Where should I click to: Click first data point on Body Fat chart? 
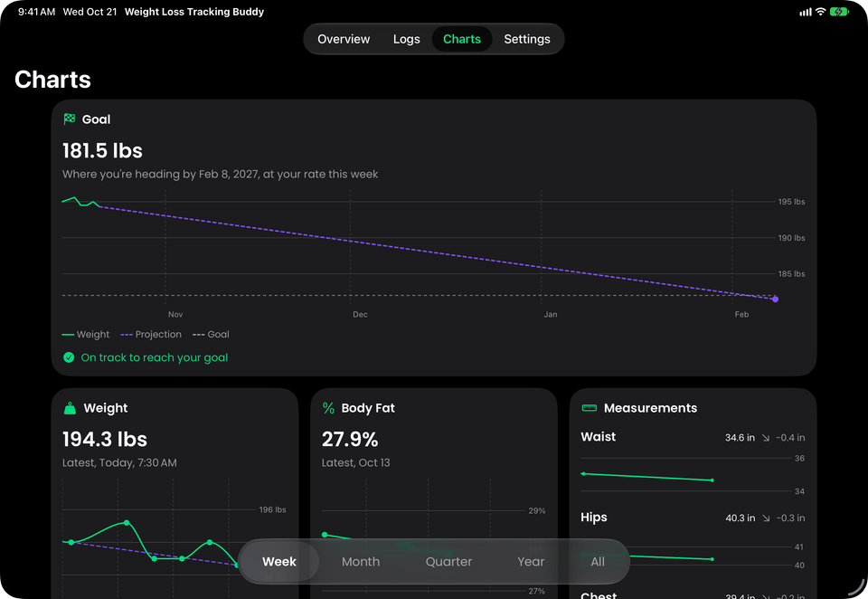pyautogui.click(x=325, y=535)
